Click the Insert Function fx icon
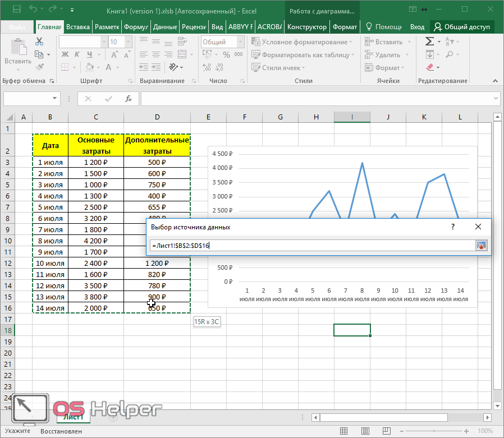The width and height of the screenshot is (504, 438). pos(129,99)
